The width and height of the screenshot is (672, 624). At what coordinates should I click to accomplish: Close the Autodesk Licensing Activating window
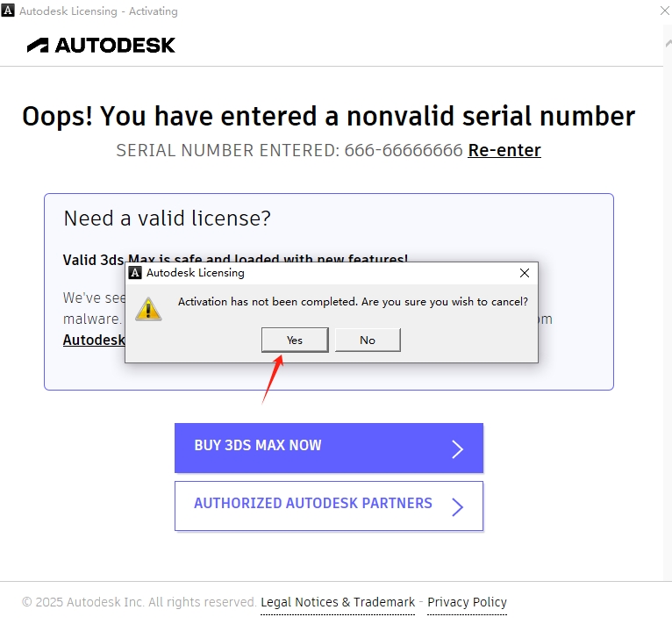click(x=664, y=11)
